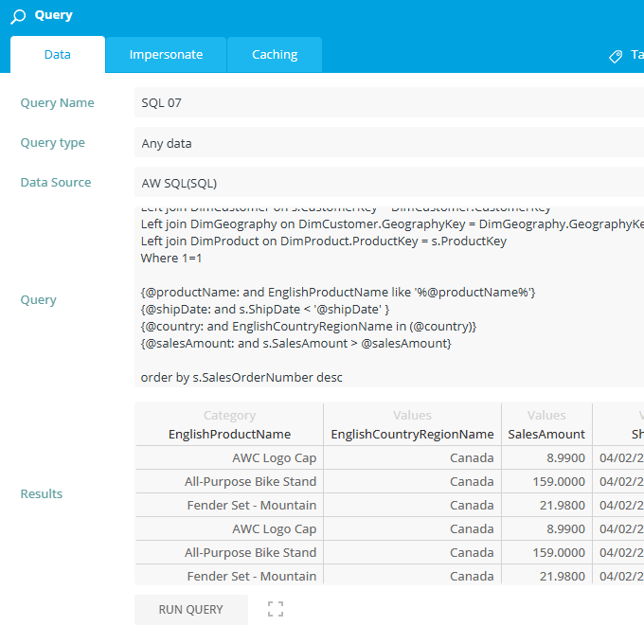Click the Left join DimGeography line
The image size is (644, 644).
392,224
